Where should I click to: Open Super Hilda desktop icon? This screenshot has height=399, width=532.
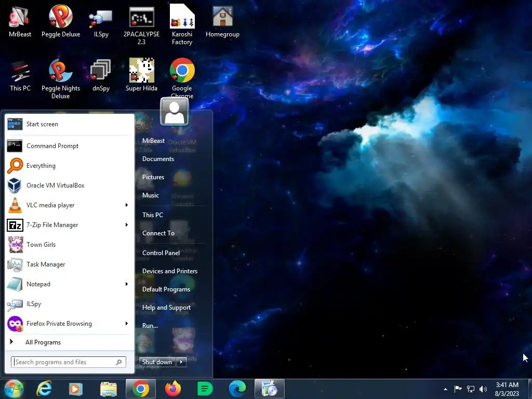[141, 75]
